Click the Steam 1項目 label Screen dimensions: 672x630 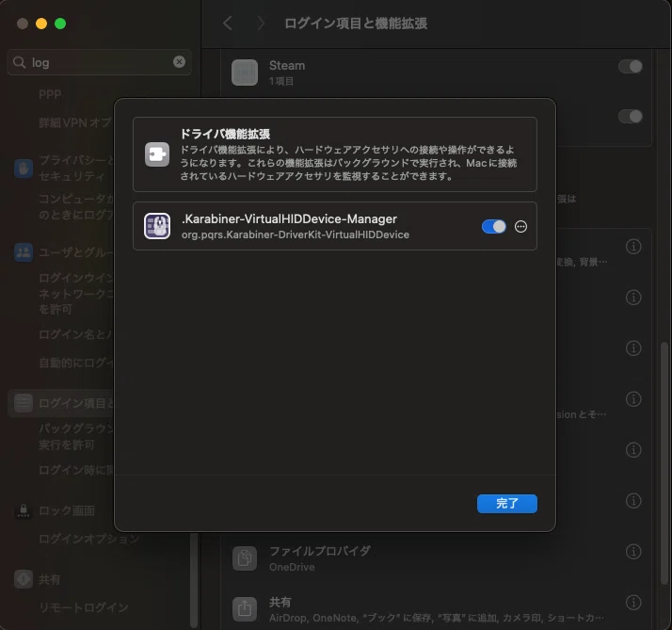pyautogui.click(x=281, y=81)
